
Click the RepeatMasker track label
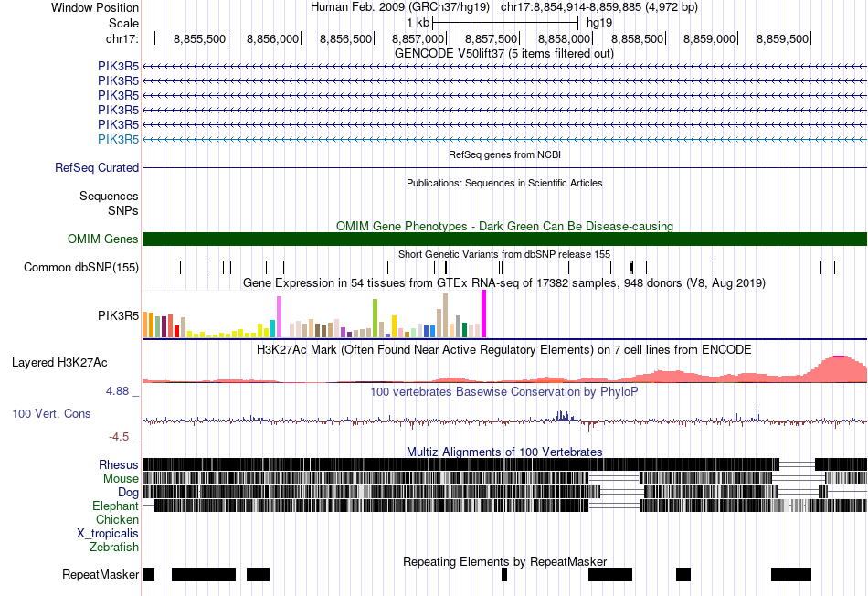101,574
